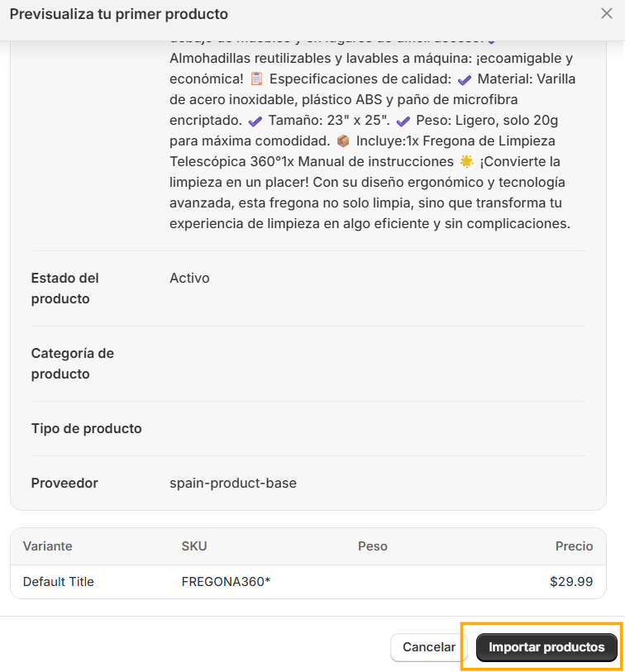
Task: Click the $29.99 price cell
Action: tap(571, 582)
